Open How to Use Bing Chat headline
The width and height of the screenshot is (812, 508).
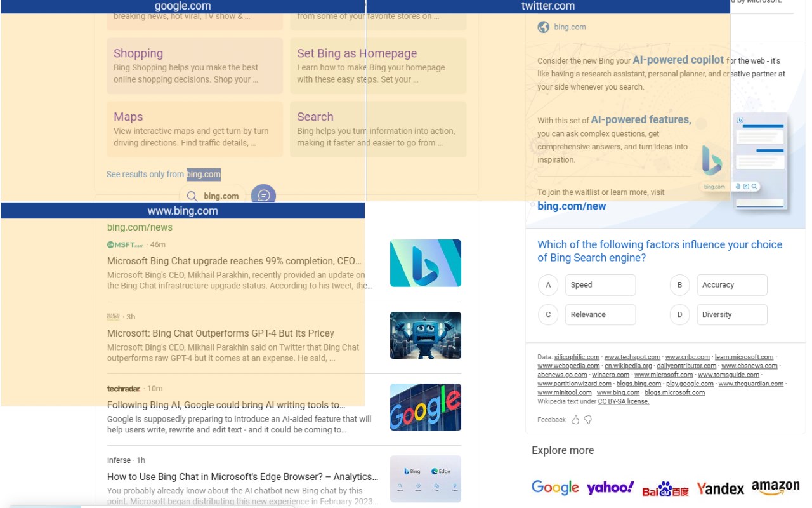point(242,477)
